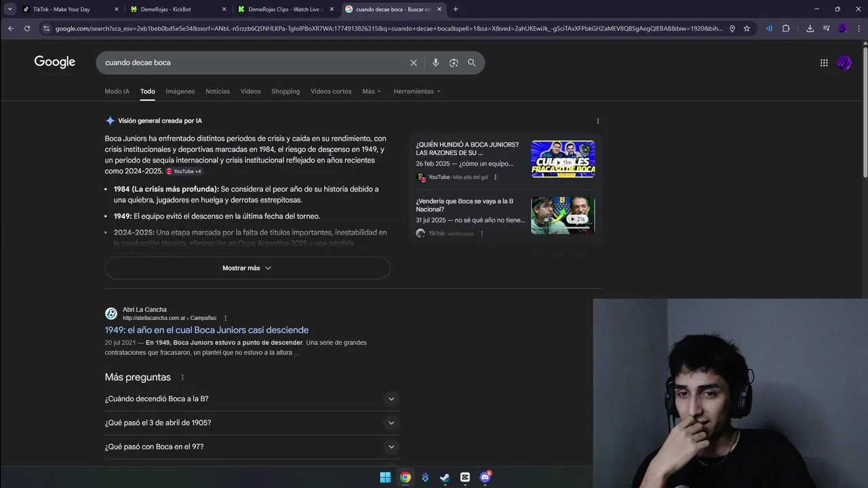Open 1949: el año en el cual Boca link
The image size is (868, 488).
[207, 330]
